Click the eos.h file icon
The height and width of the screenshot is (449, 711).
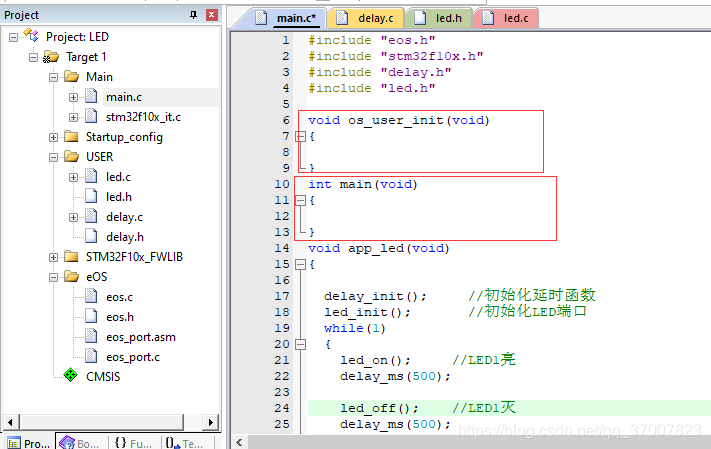pyautogui.click(x=92, y=317)
